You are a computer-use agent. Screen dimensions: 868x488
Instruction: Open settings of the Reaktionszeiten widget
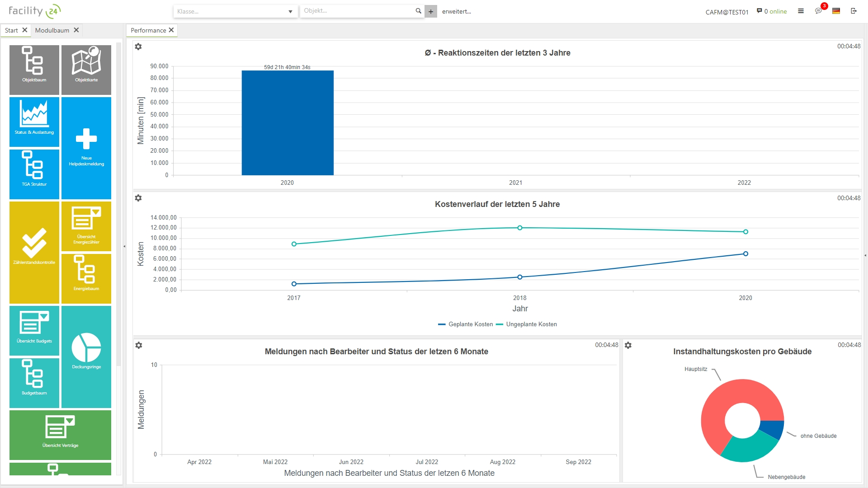139,47
